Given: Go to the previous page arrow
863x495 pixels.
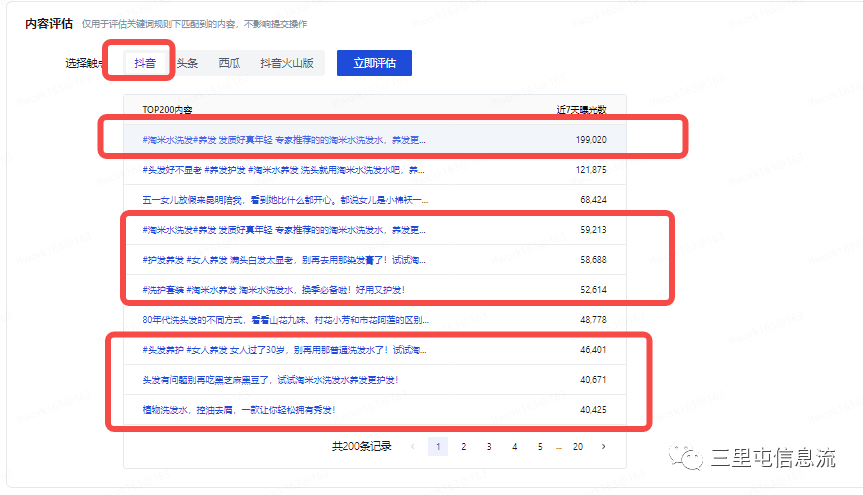Looking at the screenshot, I should (414, 446).
